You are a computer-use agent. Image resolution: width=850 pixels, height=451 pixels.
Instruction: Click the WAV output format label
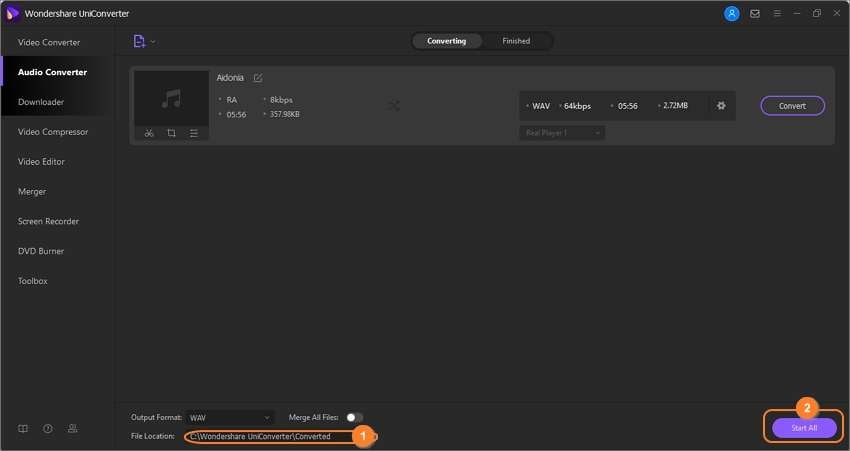[540, 106]
